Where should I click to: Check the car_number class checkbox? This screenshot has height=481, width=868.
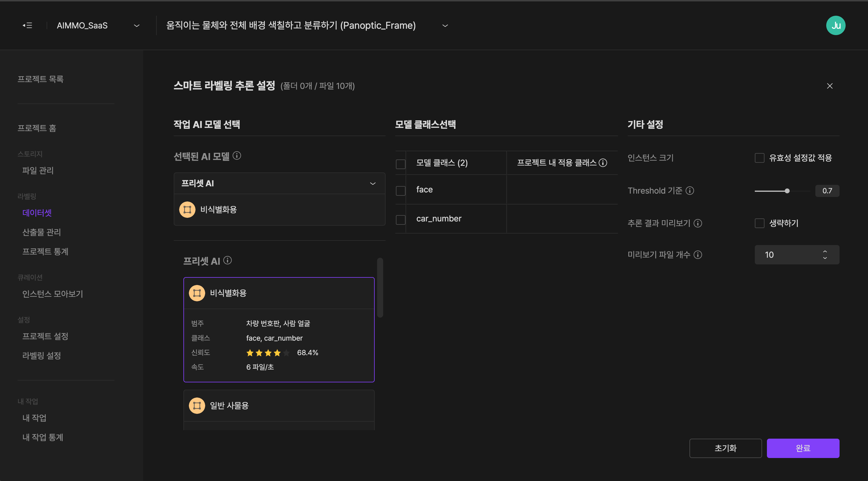click(x=400, y=220)
